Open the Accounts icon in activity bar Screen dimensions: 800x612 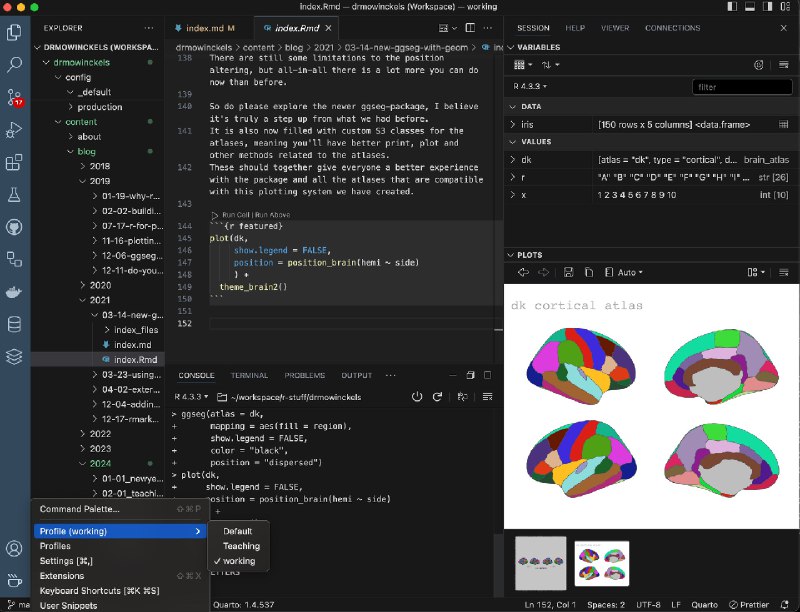tap(14, 549)
